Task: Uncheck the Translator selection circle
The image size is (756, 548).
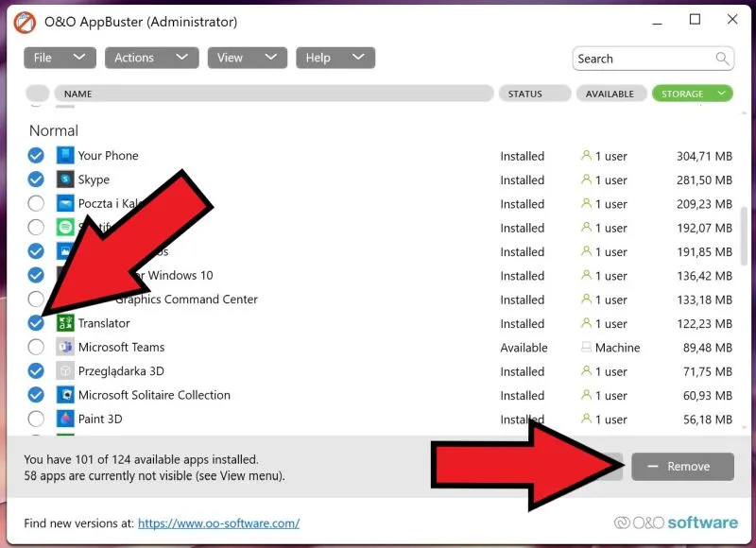Action: click(35, 323)
